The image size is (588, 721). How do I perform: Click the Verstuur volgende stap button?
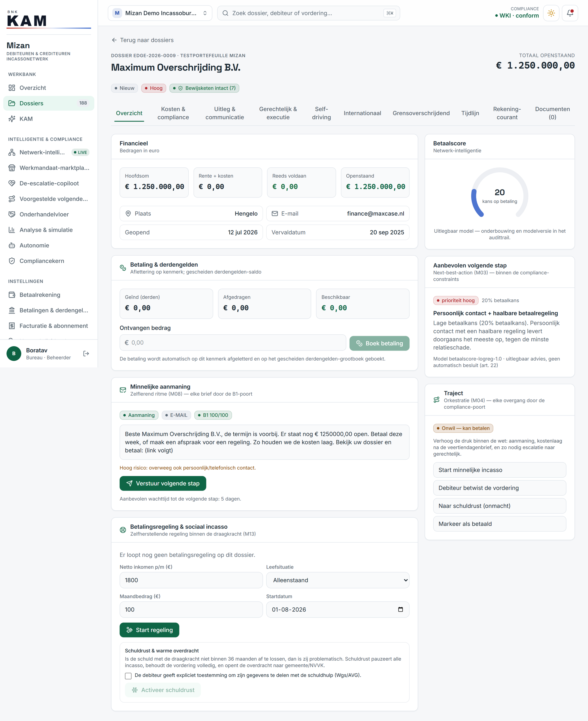(163, 484)
